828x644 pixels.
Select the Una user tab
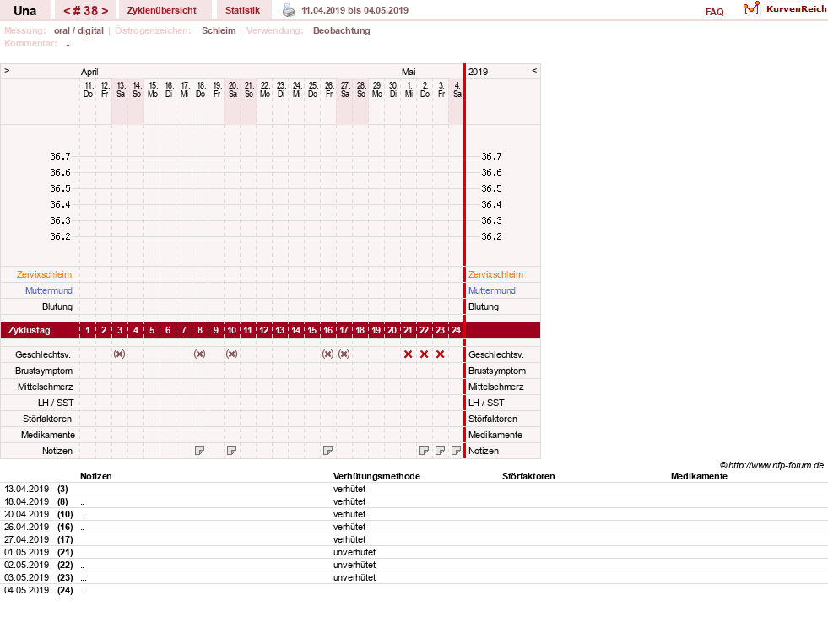(24, 11)
